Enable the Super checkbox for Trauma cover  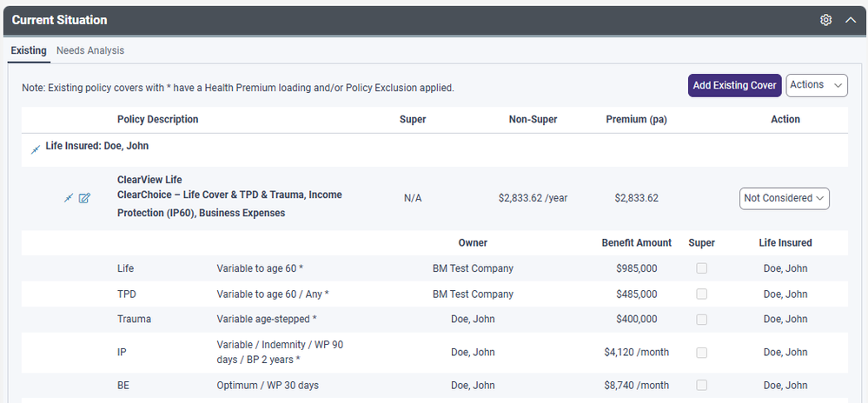702,320
